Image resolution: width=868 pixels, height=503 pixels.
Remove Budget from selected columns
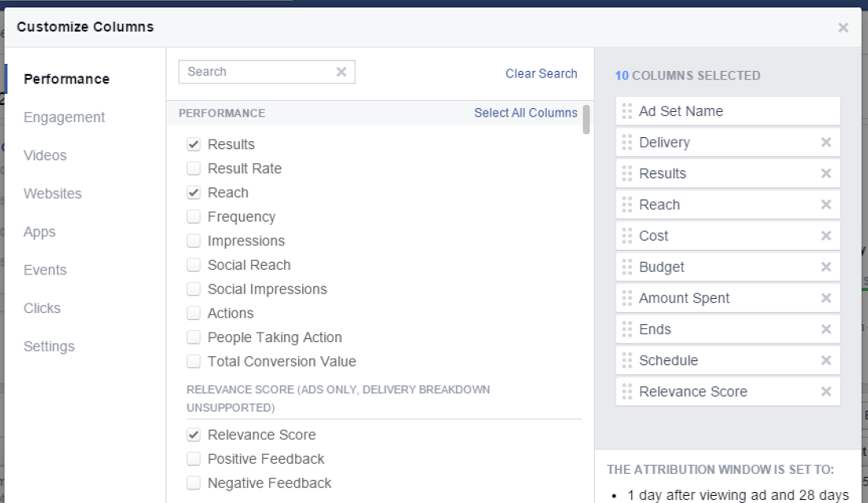[x=826, y=266]
